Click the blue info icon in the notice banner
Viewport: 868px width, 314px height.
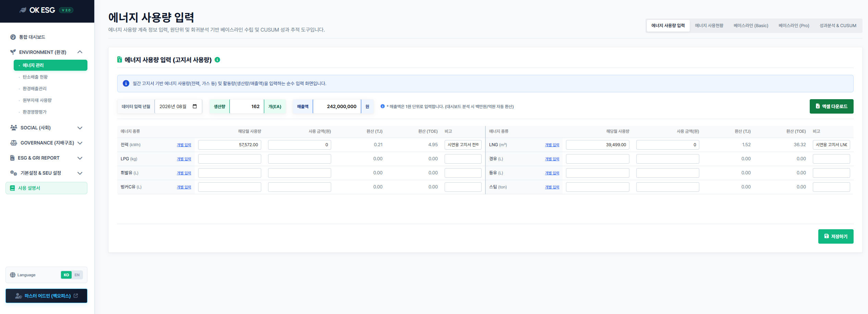tap(126, 83)
